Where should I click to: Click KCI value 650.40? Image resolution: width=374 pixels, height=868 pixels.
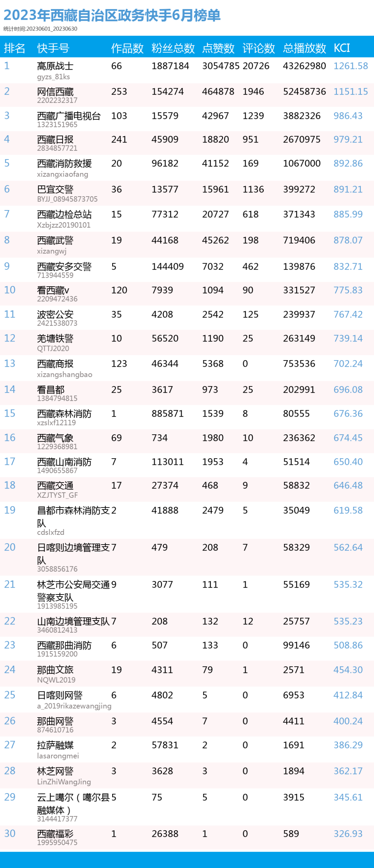coord(348,462)
